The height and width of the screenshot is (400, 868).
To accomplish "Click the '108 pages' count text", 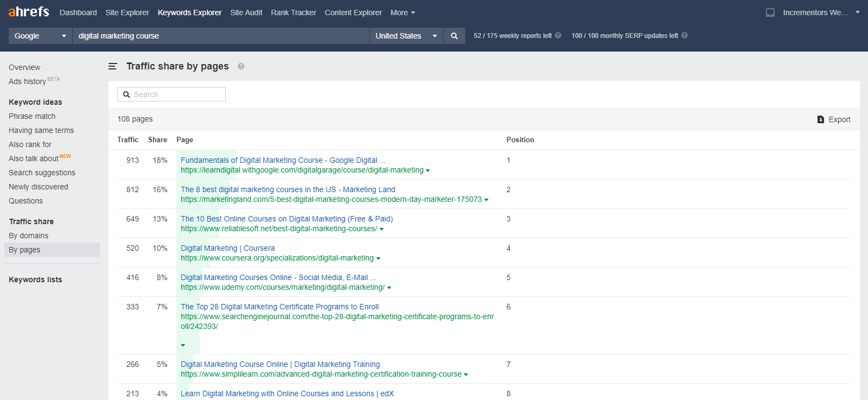I will click(x=135, y=119).
